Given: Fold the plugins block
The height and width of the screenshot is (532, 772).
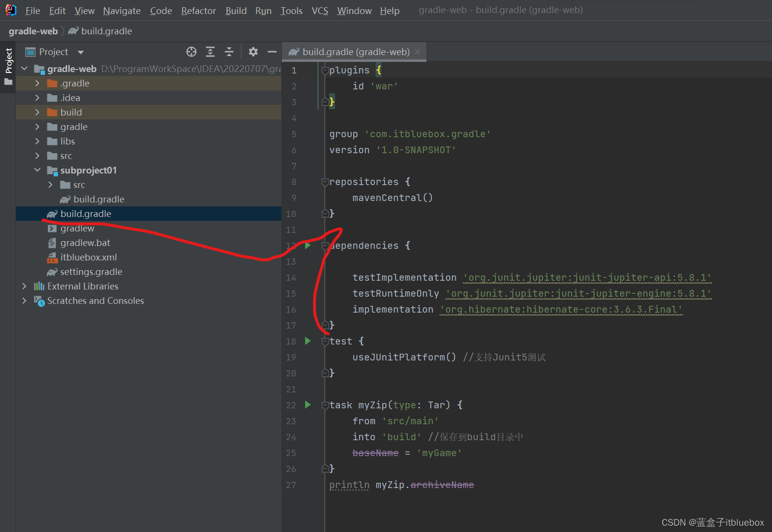Looking at the screenshot, I should [325, 71].
